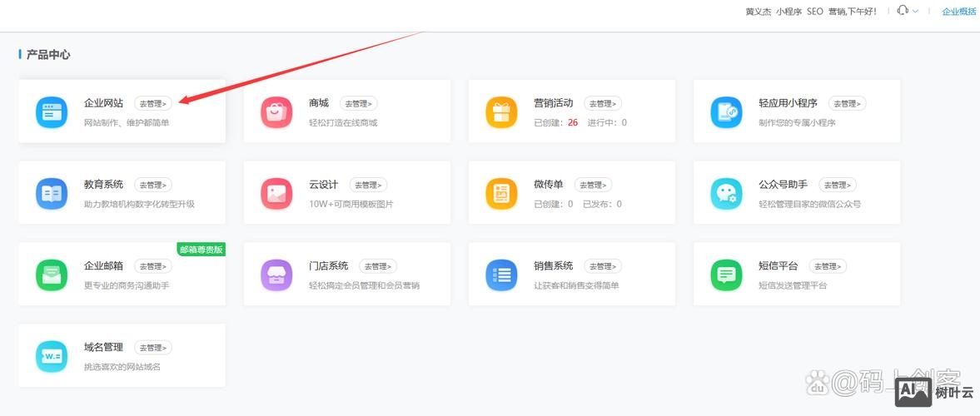Viewport: 980px width, 416px height.
Task: Click description 轻松搞定会员管理和会员营销
Action: (x=365, y=285)
